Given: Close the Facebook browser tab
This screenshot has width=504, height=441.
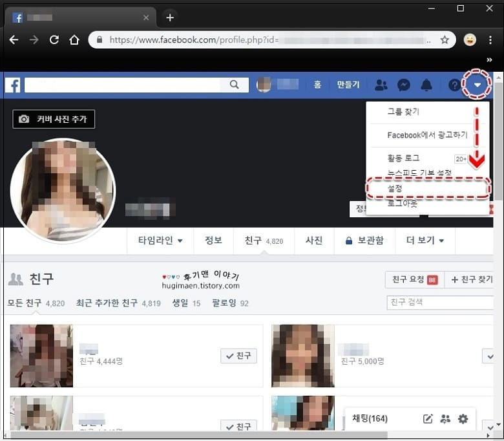Looking at the screenshot, I should click(146, 17).
